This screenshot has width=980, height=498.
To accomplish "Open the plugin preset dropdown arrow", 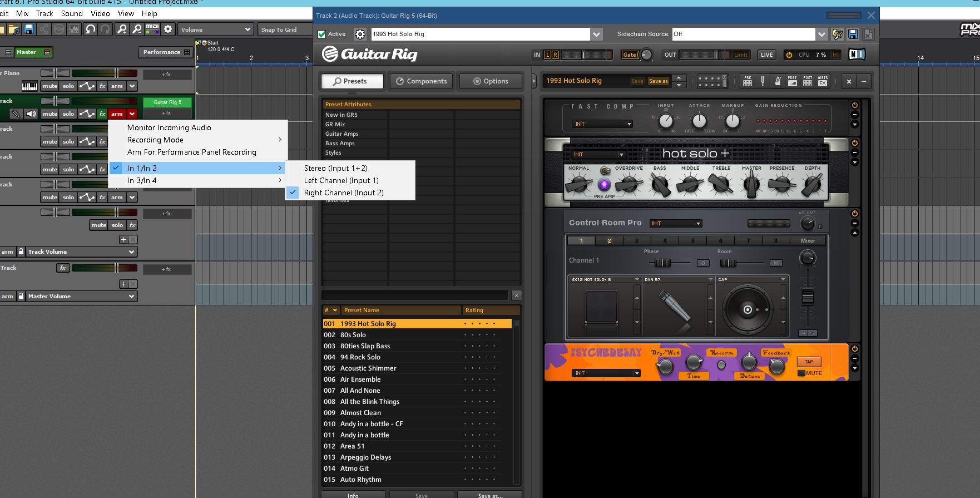I will coord(596,34).
